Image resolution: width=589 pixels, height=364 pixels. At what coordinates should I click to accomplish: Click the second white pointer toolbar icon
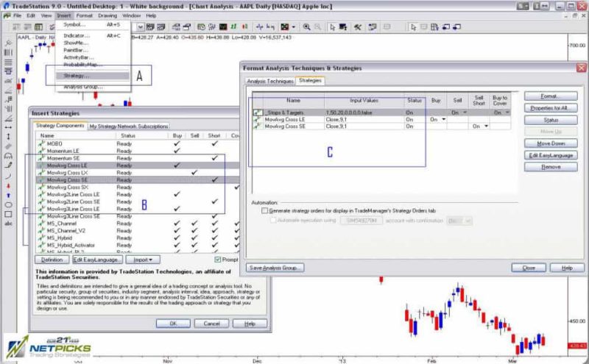(x=413, y=27)
